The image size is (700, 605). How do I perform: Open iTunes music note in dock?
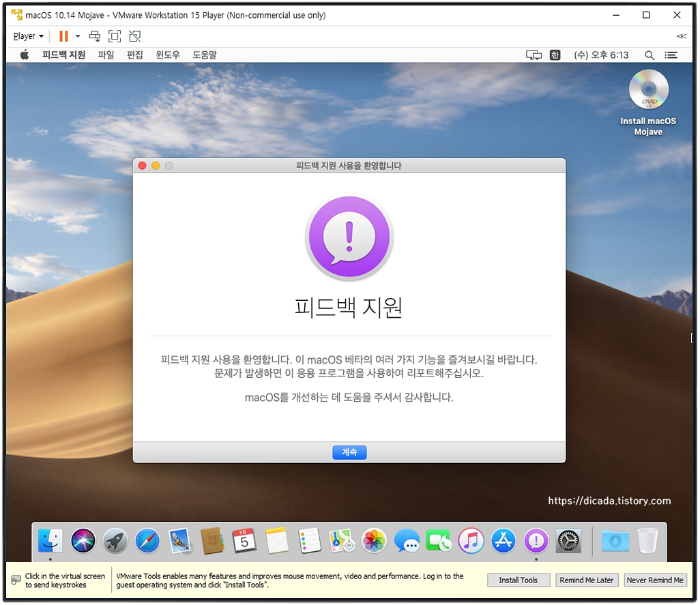click(x=471, y=541)
